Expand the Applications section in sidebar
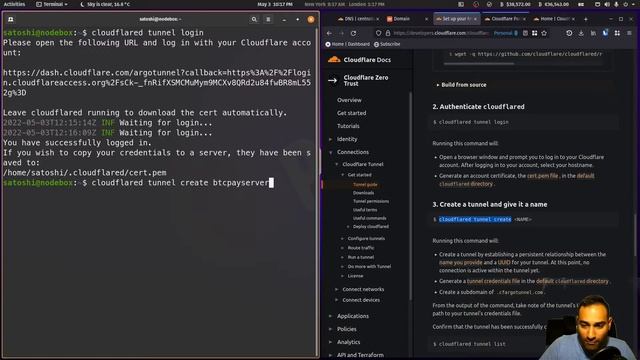 331,316
